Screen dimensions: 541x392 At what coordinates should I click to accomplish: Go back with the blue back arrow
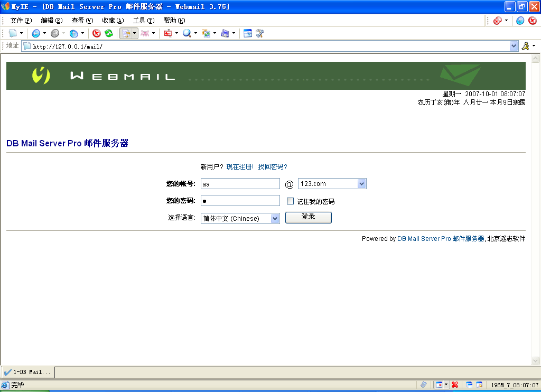pos(35,33)
